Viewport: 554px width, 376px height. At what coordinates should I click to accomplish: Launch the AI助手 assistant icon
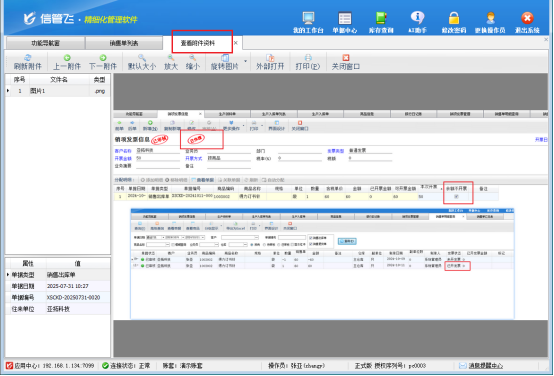tap(417, 23)
